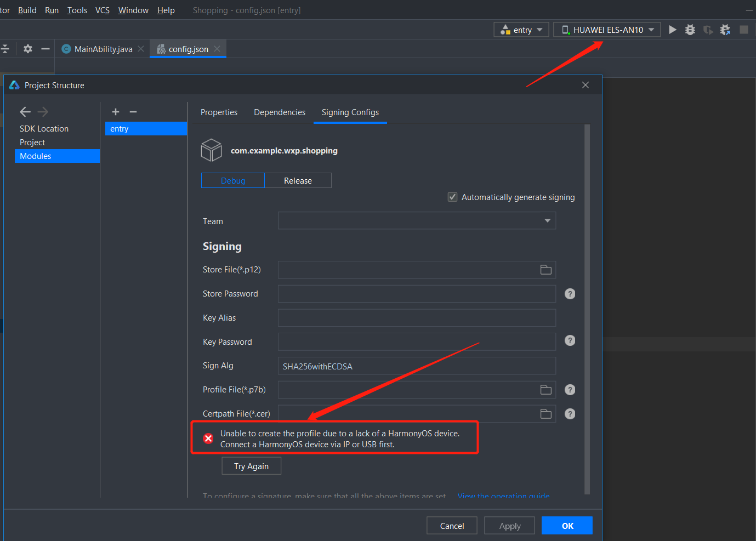Image resolution: width=756 pixels, height=541 pixels.
Task: Open the Tools menu
Action: pyautogui.click(x=77, y=10)
